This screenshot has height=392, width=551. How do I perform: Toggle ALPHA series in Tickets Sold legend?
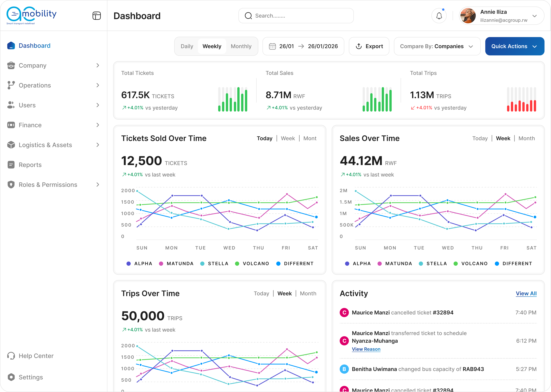(139, 264)
